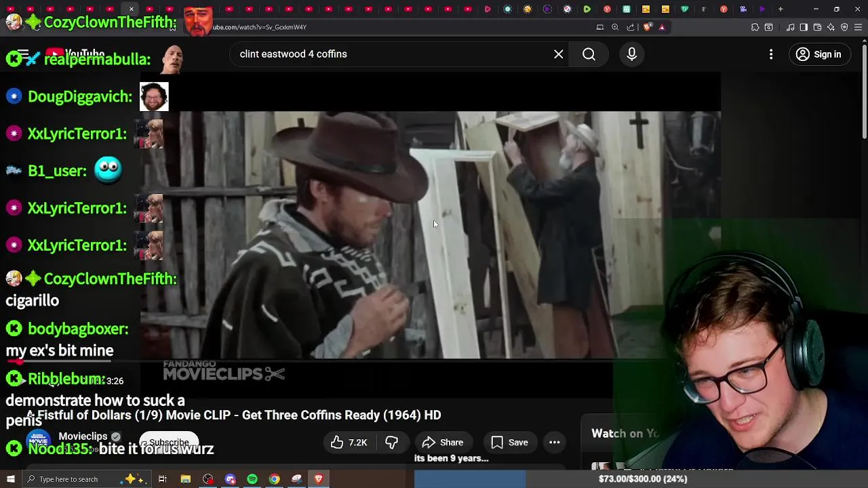This screenshot has height=488, width=868.
Task: Open Brave main hamburger menu
Action: pos(858,27)
